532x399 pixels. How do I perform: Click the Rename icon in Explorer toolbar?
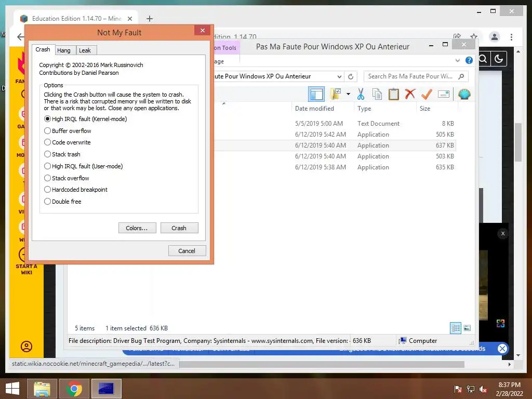pos(444,94)
